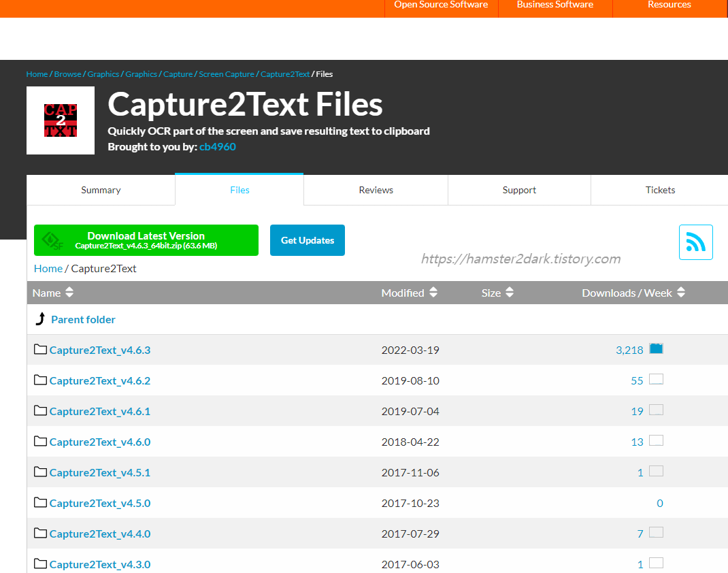This screenshot has width=728, height=573.
Task: Click the download stats chart icon for v4.5.1
Action: (656, 472)
